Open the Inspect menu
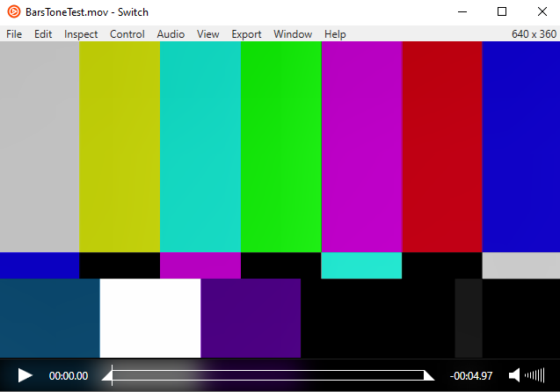The image size is (560, 392). (x=81, y=34)
